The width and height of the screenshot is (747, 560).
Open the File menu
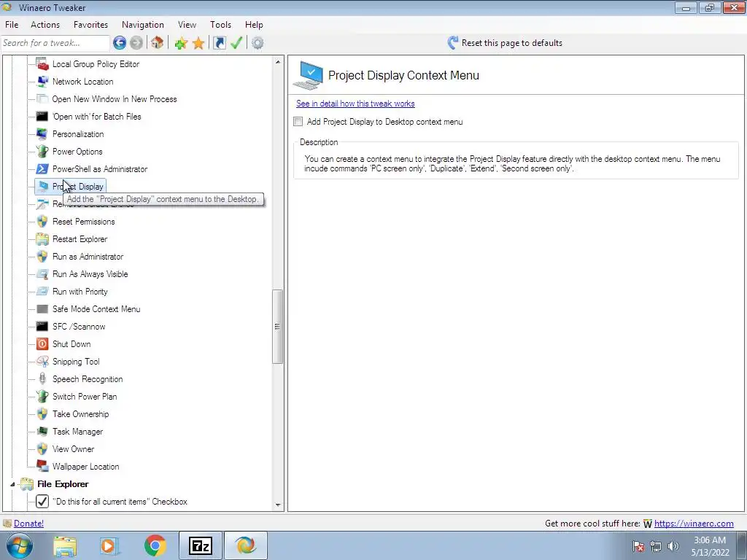point(12,25)
